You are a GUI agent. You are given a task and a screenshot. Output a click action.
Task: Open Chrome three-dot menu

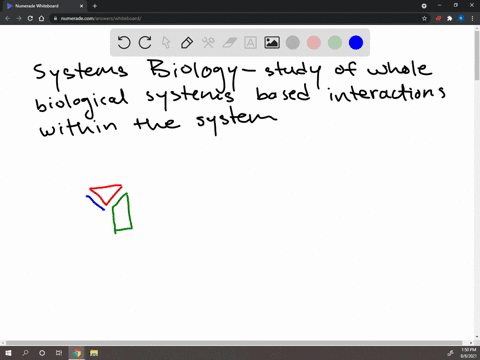tap(472, 18)
